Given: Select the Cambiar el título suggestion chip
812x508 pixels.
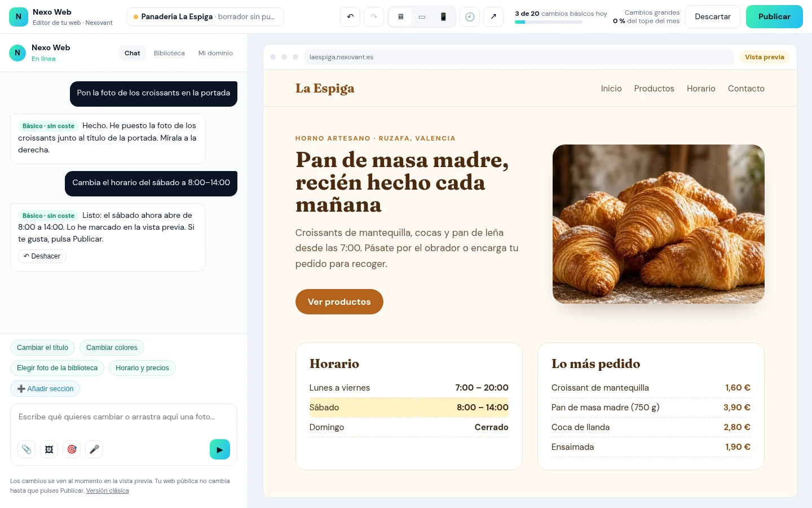Looking at the screenshot, I should point(42,348).
